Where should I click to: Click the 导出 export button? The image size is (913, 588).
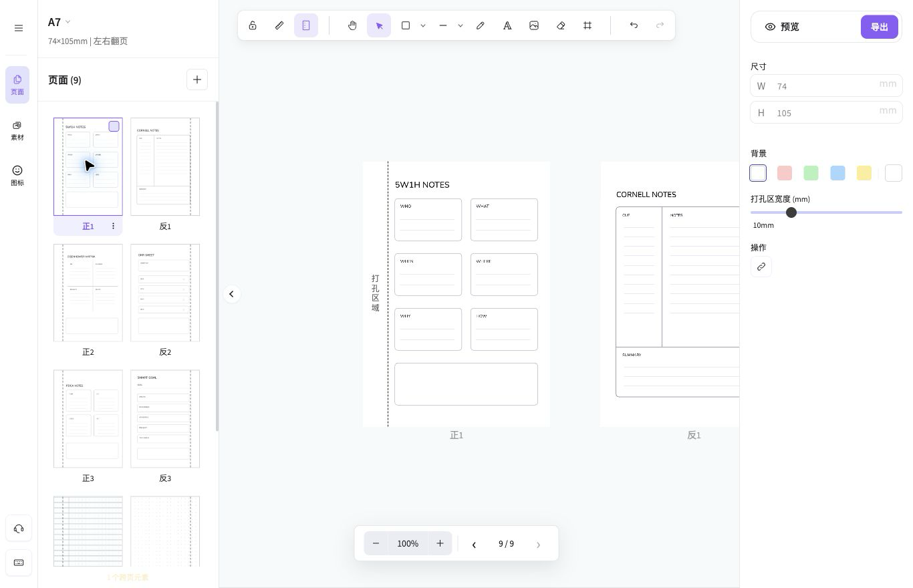880,27
